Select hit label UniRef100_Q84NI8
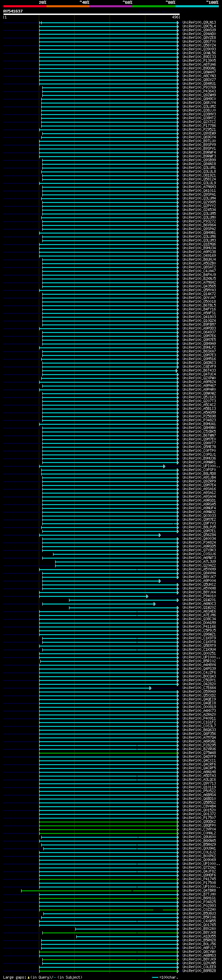222x980 pixels. tap(199, 164)
